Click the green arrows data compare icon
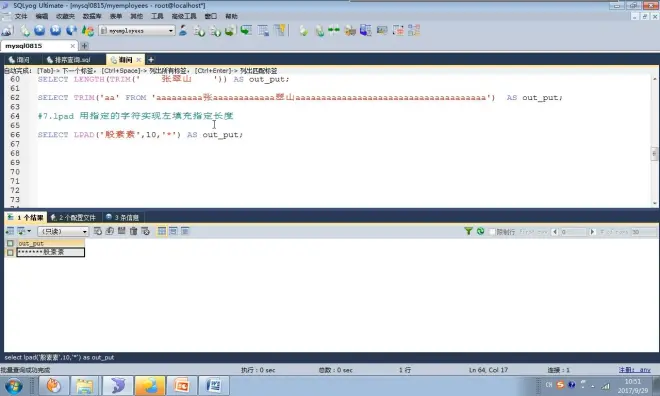The height and width of the screenshot is (396, 660). click(334, 30)
